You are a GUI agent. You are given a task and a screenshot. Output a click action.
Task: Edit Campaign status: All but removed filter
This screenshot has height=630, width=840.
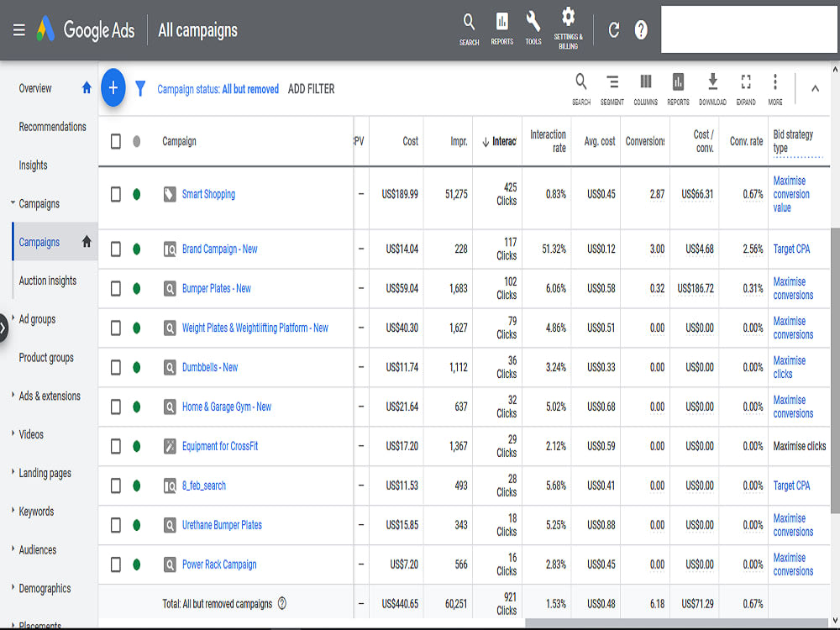[218, 89]
